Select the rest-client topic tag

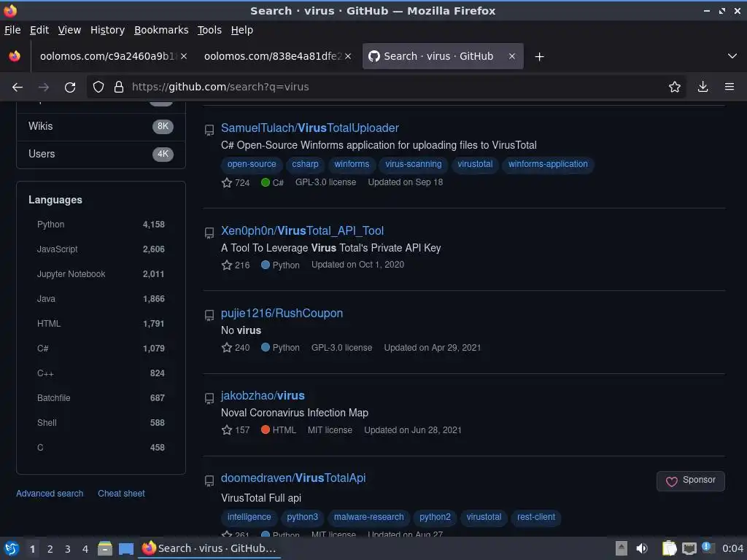tap(536, 517)
